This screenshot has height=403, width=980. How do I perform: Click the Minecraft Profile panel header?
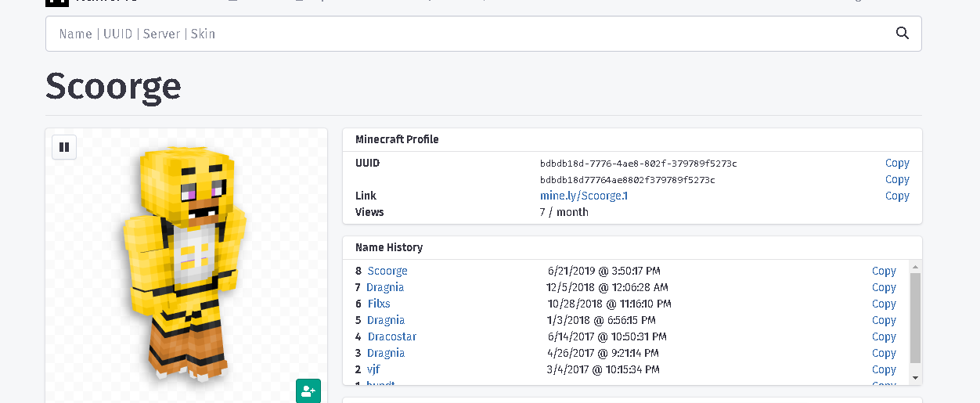[632, 139]
